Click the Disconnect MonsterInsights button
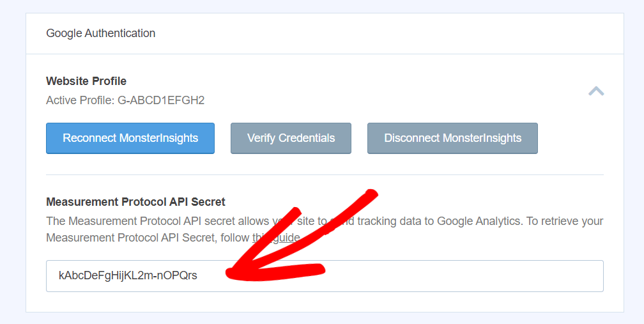 [x=452, y=138]
